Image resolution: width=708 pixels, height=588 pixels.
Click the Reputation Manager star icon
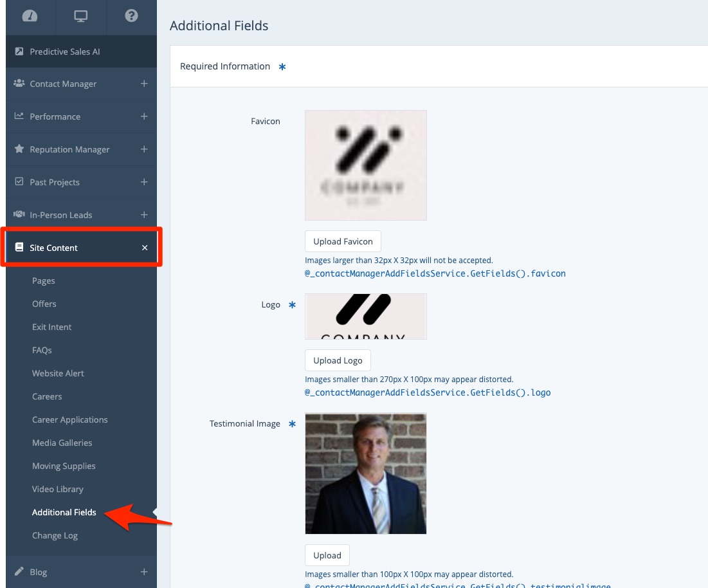point(19,149)
